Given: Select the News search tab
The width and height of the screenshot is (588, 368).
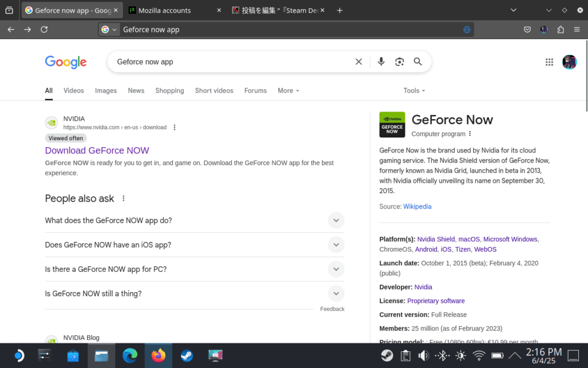Looking at the screenshot, I should [136, 90].
